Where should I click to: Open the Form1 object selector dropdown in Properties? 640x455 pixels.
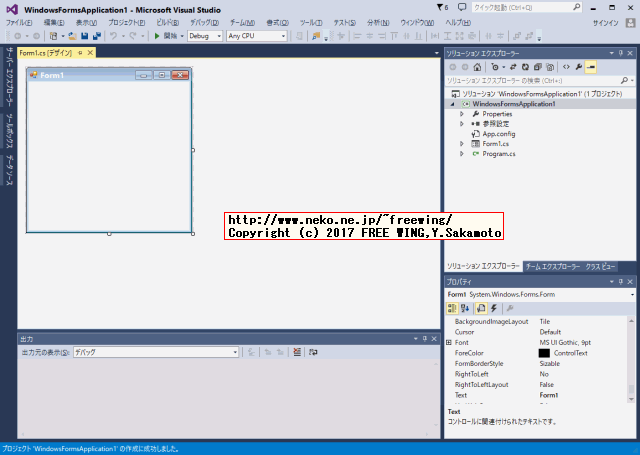click(632, 295)
